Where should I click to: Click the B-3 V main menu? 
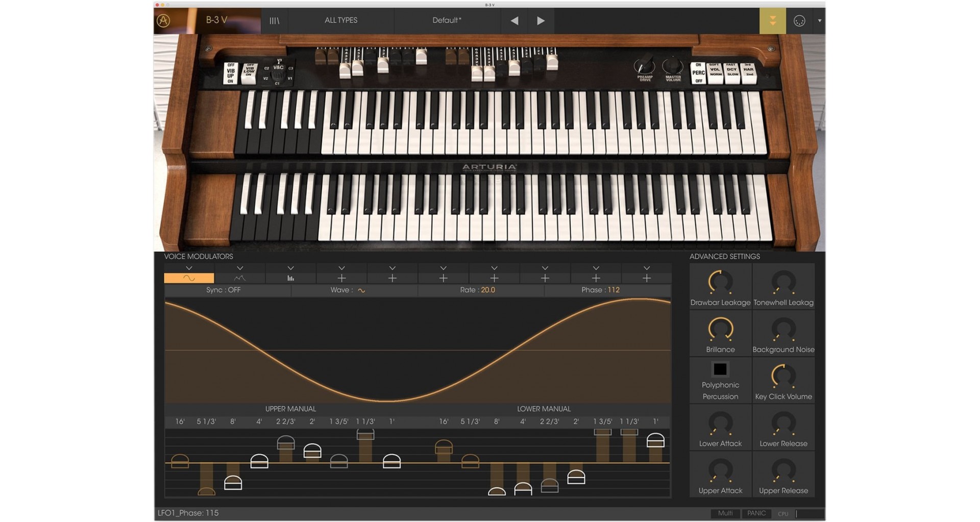point(216,20)
